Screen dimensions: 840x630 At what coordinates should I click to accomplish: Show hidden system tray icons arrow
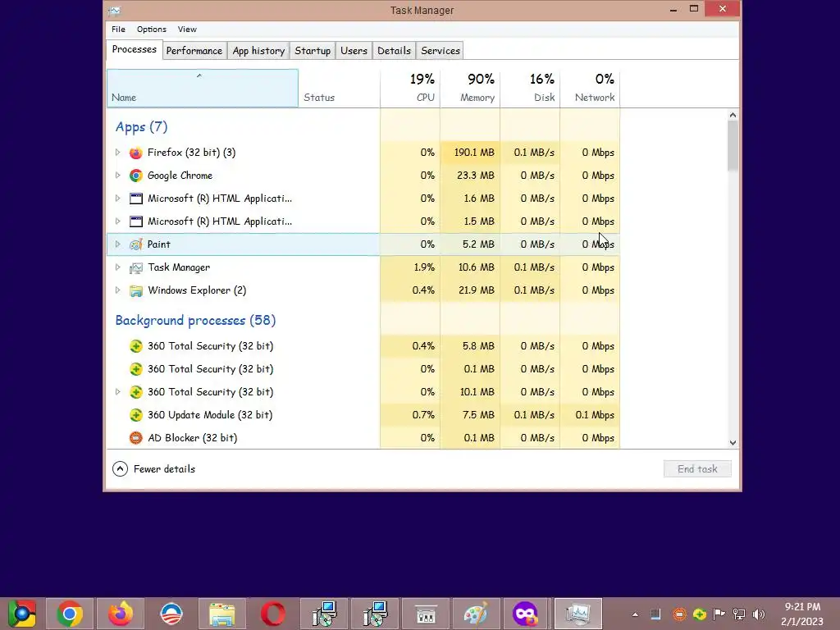(636, 614)
